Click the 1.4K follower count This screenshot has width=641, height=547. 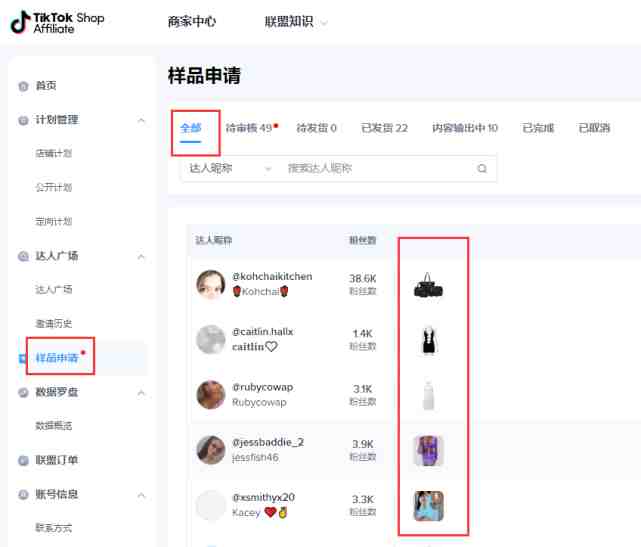point(363,334)
